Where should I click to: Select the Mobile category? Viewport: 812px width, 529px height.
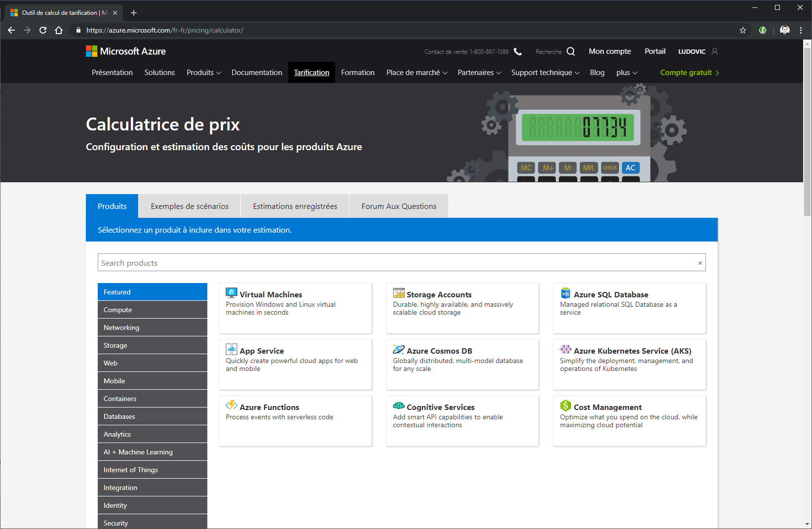click(153, 381)
